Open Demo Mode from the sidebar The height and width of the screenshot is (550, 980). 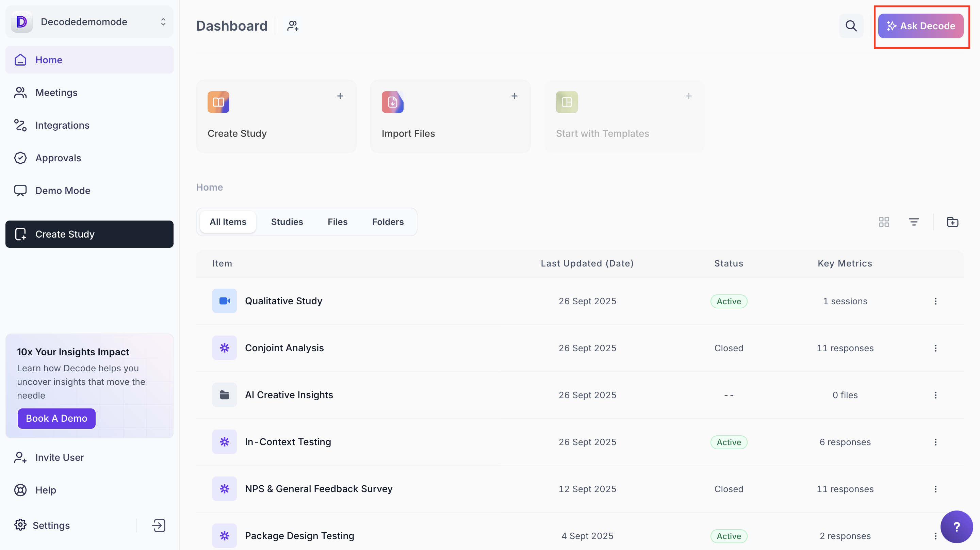coord(63,190)
